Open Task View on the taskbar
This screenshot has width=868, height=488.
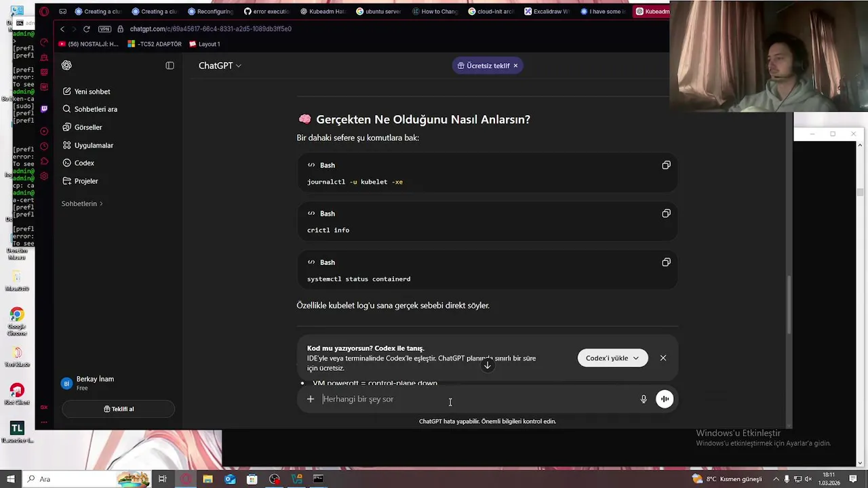tap(163, 479)
